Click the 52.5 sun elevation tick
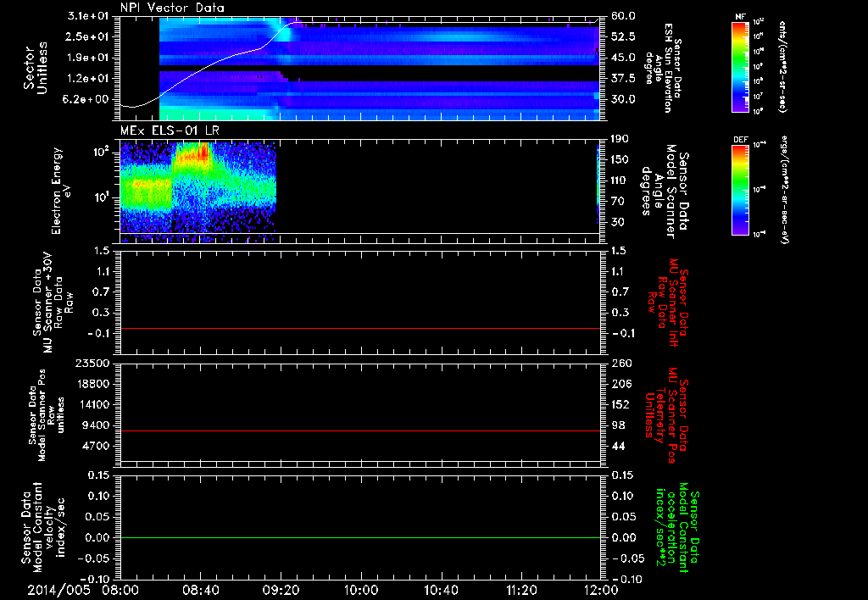The width and height of the screenshot is (868, 600). point(623,36)
